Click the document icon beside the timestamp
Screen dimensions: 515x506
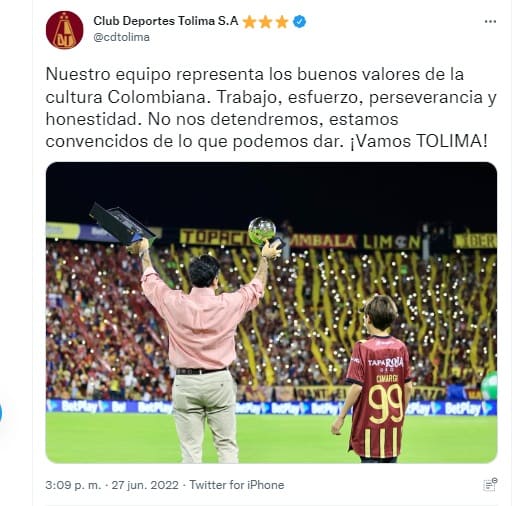(490, 484)
